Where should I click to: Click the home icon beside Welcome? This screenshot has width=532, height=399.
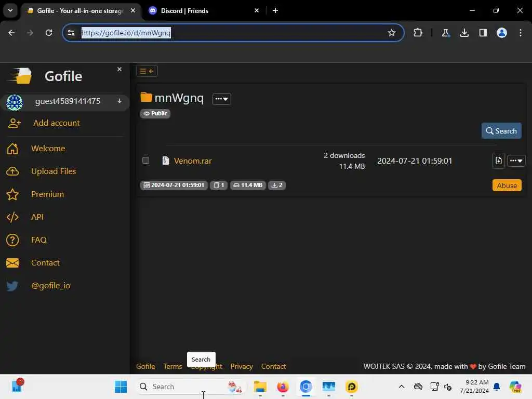tap(12, 149)
